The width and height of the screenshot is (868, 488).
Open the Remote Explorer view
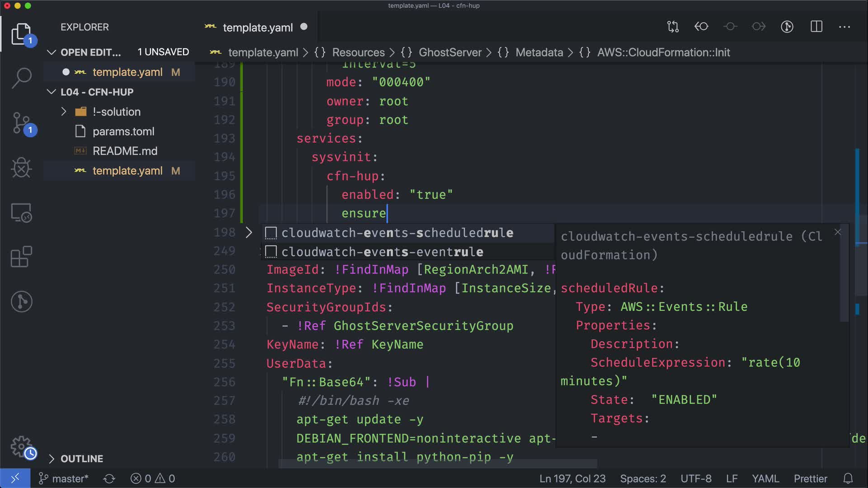21,212
